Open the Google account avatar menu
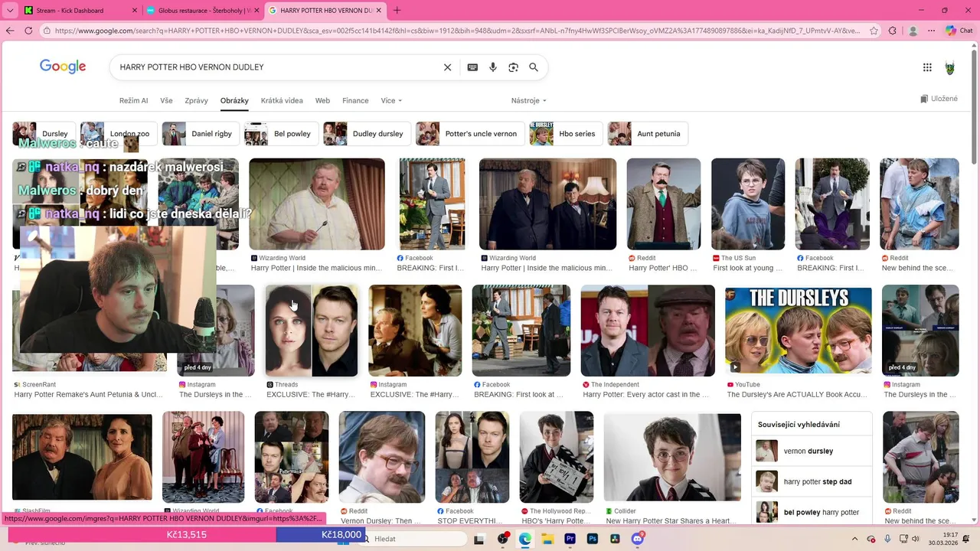 pyautogui.click(x=950, y=67)
